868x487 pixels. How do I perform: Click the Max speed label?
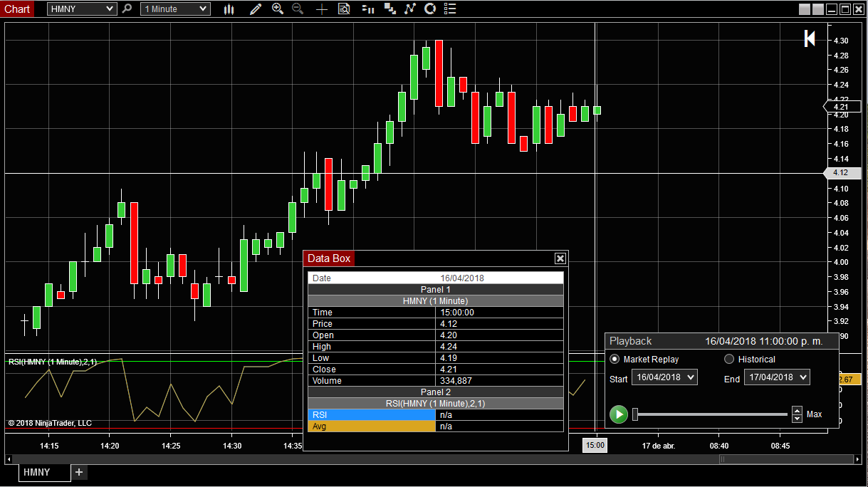click(814, 414)
